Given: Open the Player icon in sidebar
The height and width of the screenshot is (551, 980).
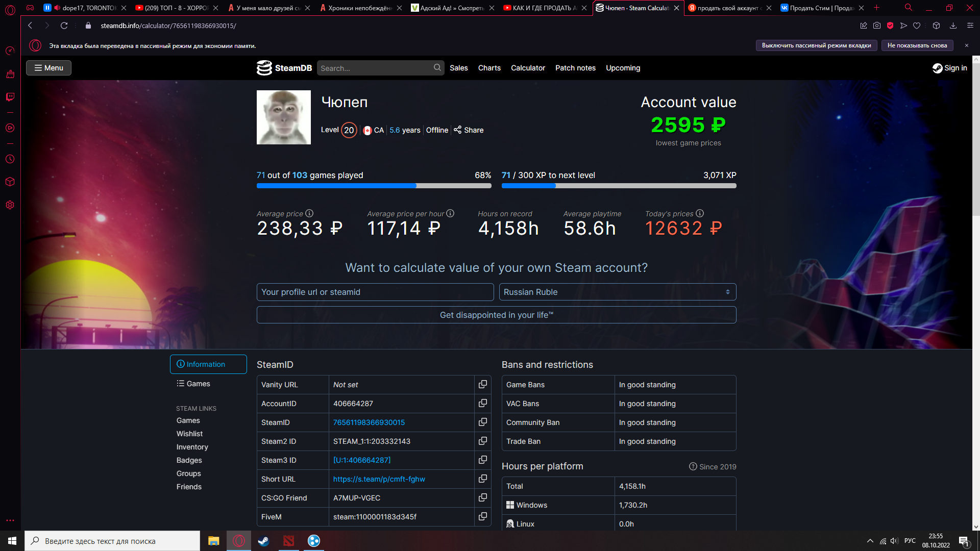Looking at the screenshot, I should 10,128.
